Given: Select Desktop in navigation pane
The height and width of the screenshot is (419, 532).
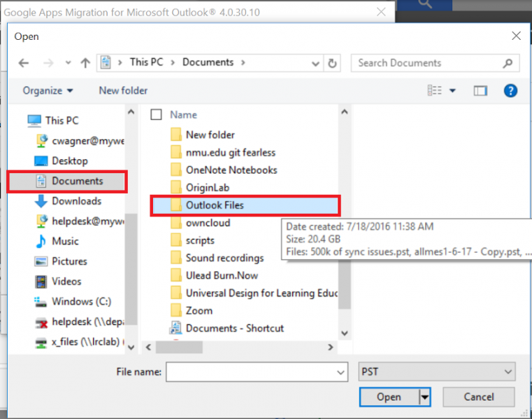Looking at the screenshot, I should [x=61, y=161].
